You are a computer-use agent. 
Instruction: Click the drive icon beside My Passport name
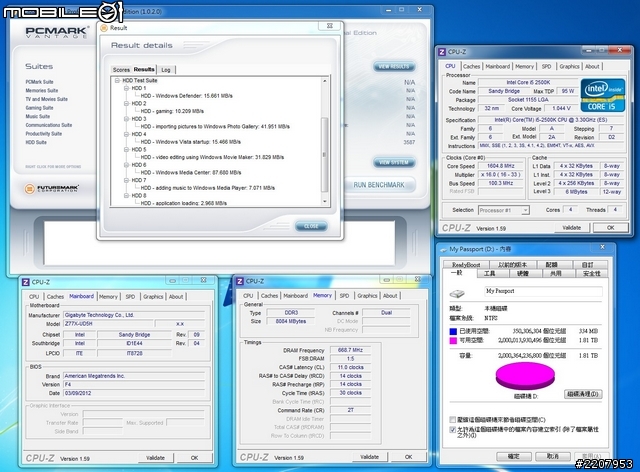(458, 293)
